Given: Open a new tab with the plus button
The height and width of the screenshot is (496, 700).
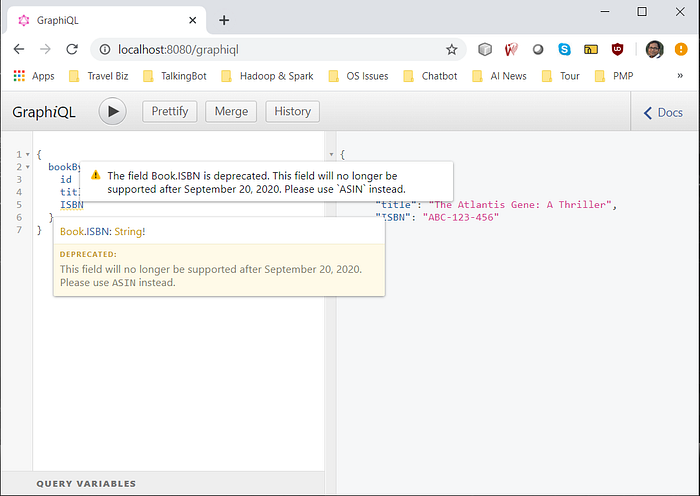Looking at the screenshot, I should 224,20.
